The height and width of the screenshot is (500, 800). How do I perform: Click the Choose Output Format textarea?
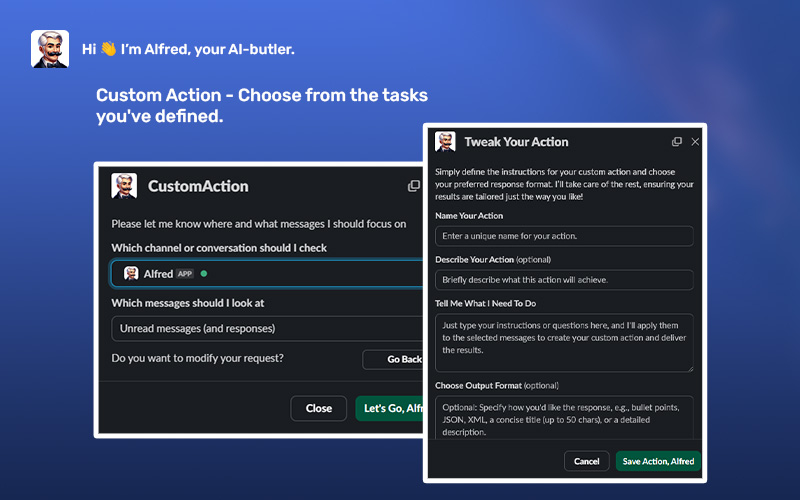coord(564,417)
